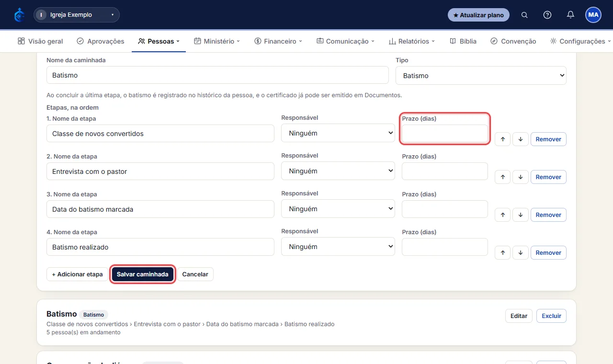Image resolution: width=613 pixels, height=364 pixels.
Task: Open the Bíblia tab
Action: 463,41
